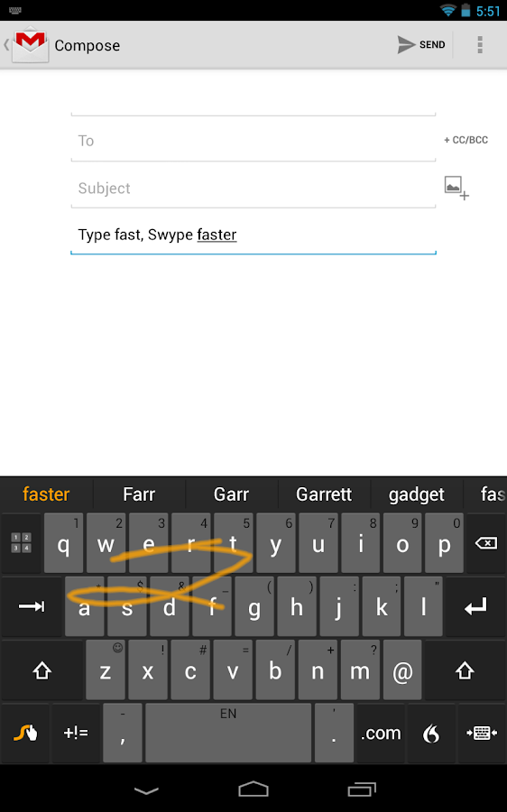Viewport: 507px width, 812px height.
Task: Tap the Swype key icon
Action: coord(25,733)
